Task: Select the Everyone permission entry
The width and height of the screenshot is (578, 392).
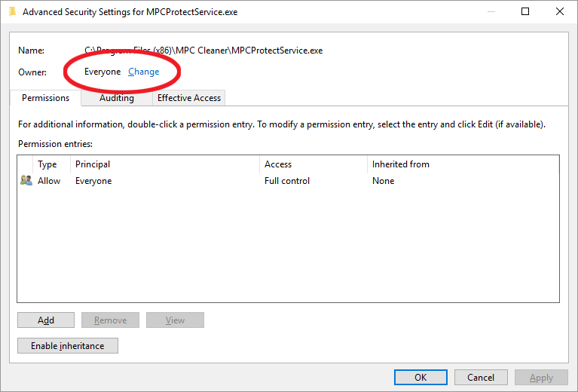Action: click(x=288, y=181)
